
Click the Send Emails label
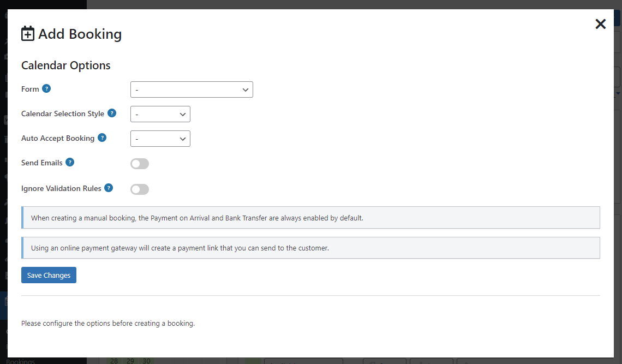coord(42,163)
